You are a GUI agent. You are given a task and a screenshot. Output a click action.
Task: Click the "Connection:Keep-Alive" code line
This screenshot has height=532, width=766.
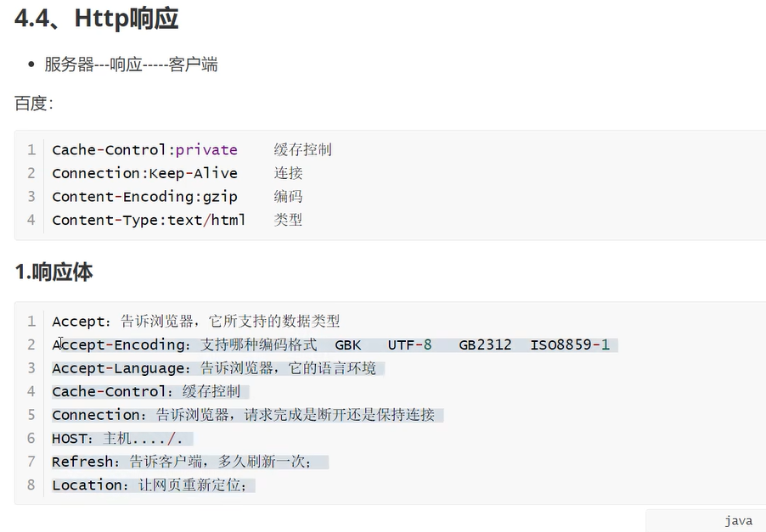tap(144, 173)
